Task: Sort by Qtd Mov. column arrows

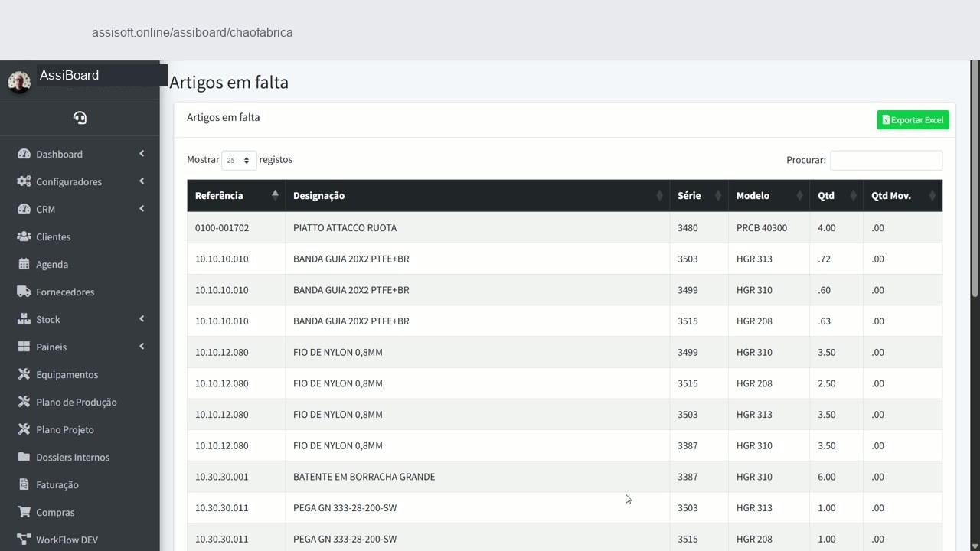Action: (932, 196)
